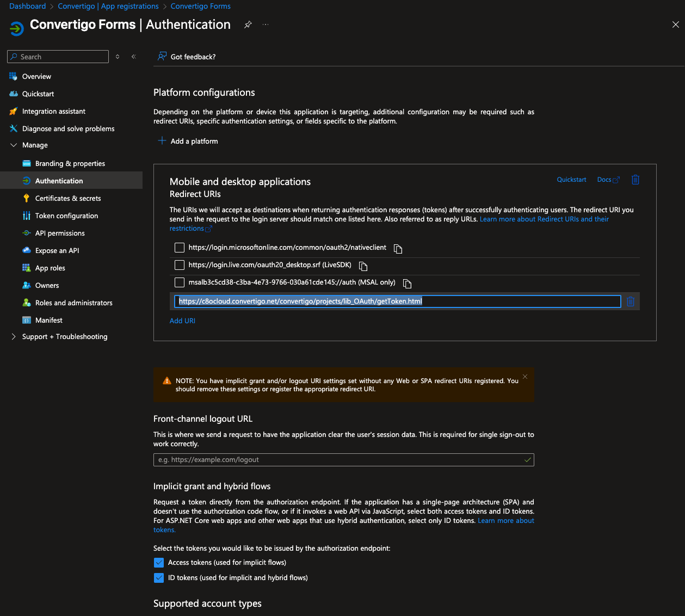Screen dimensions: 685x616
Task: Delete the Mobile and desktop applications platform
Action: pos(635,180)
